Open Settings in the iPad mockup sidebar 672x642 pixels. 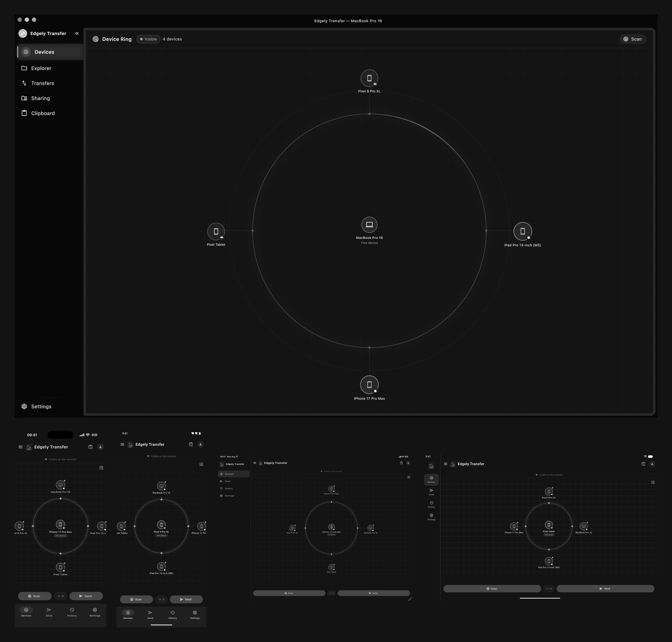tap(234, 496)
